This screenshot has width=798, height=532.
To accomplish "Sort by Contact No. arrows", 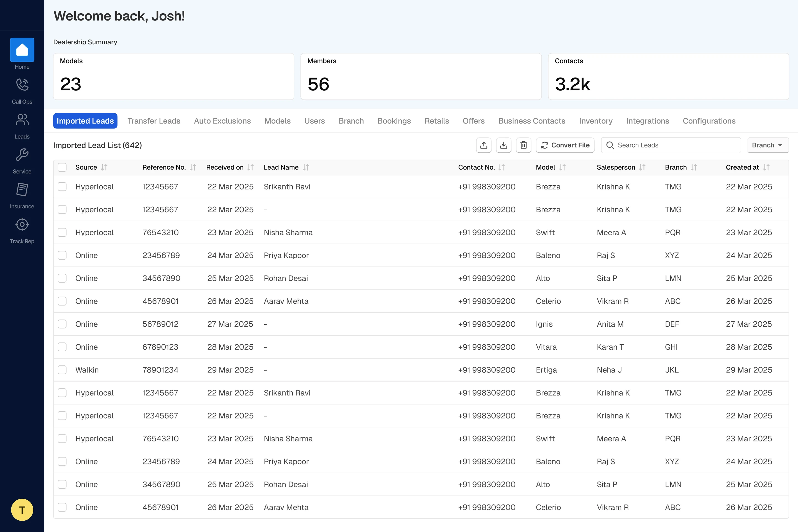I will tap(502, 167).
